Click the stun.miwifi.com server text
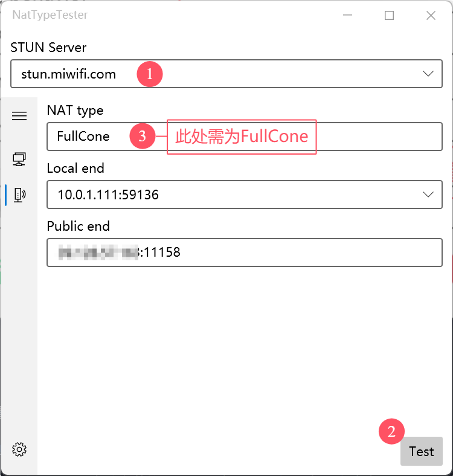The image size is (453, 476). click(x=68, y=74)
